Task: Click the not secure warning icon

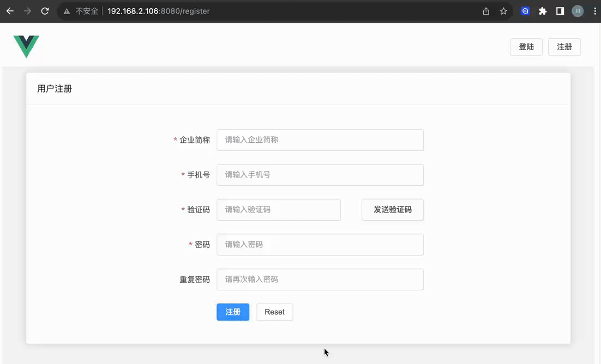Action: pyautogui.click(x=67, y=11)
